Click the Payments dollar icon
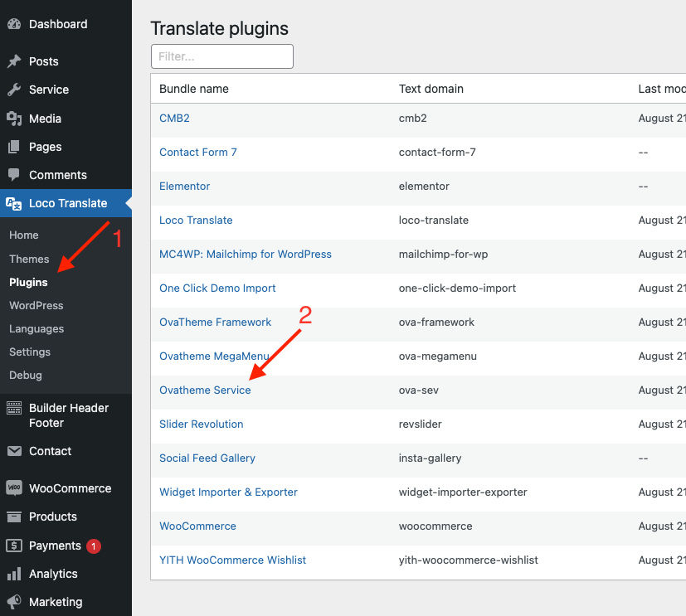Image resolution: width=686 pixels, height=616 pixels. tap(14, 546)
